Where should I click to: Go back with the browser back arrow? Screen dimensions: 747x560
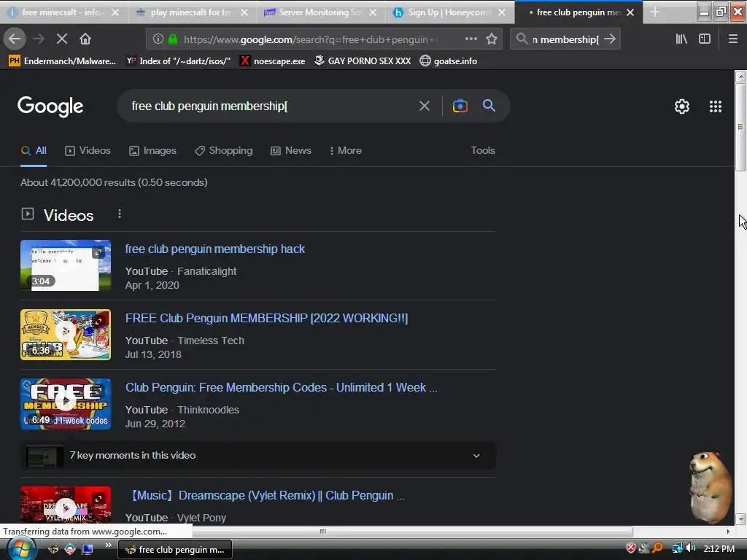[15, 39]
